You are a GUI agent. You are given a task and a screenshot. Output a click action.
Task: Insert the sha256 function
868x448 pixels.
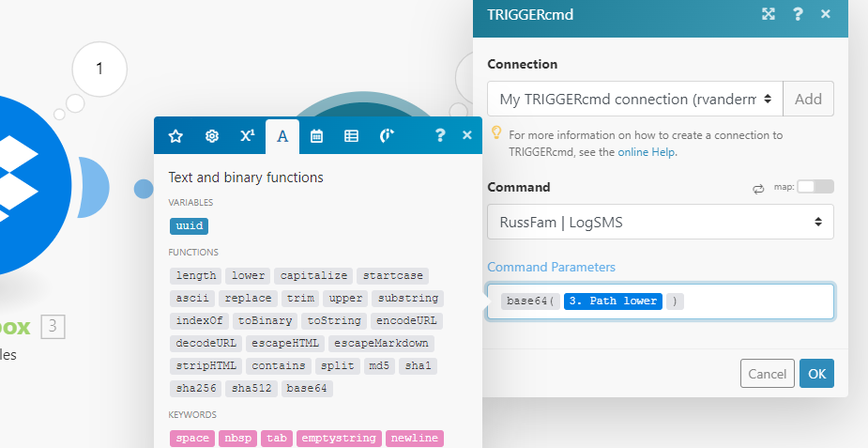coord(196,389)
